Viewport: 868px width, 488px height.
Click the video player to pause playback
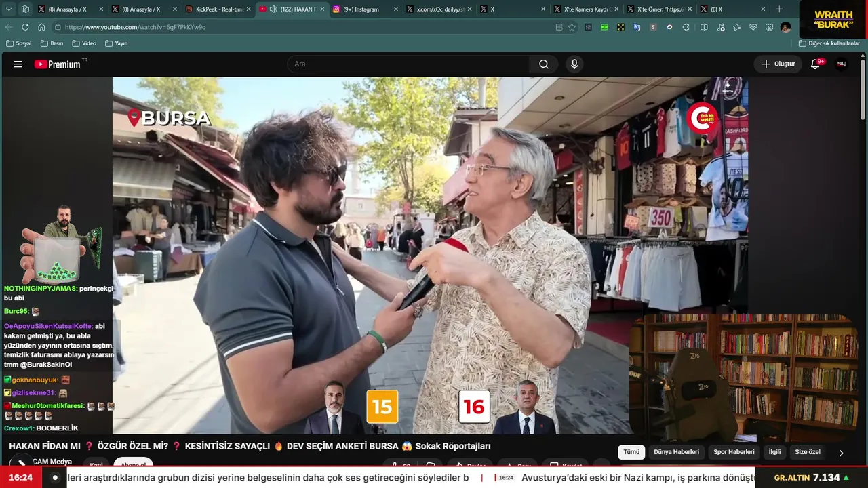click(430, 255)
